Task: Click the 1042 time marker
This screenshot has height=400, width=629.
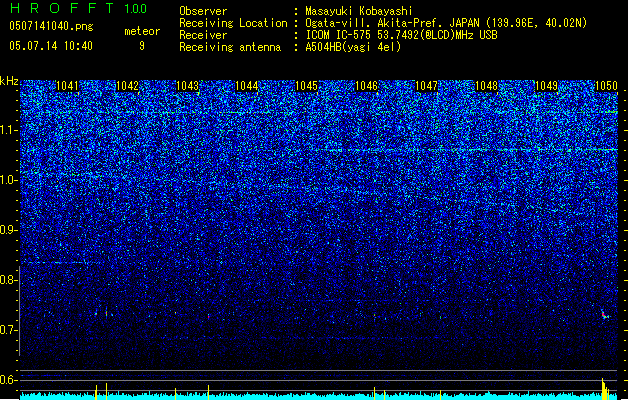Action: pyautogui.click(x=127, y=86)
